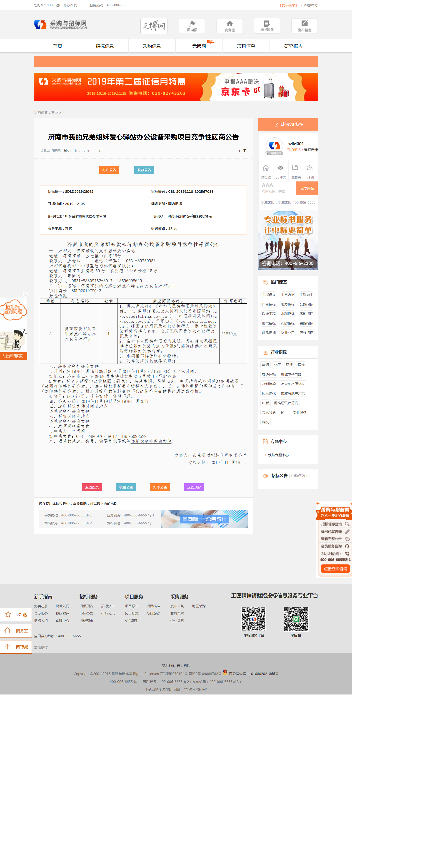
Task: Click the 项目报告 footer link
Action: 132,606
